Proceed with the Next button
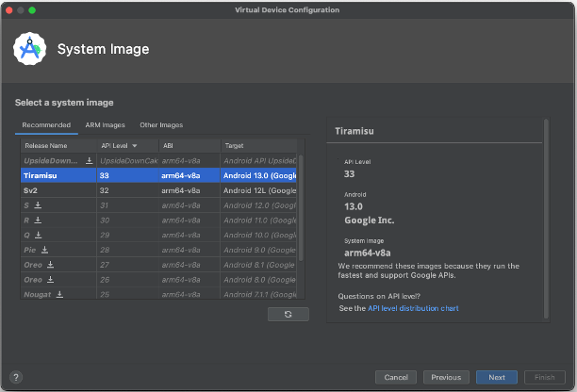Screen dimensions: 577x392 497,377
